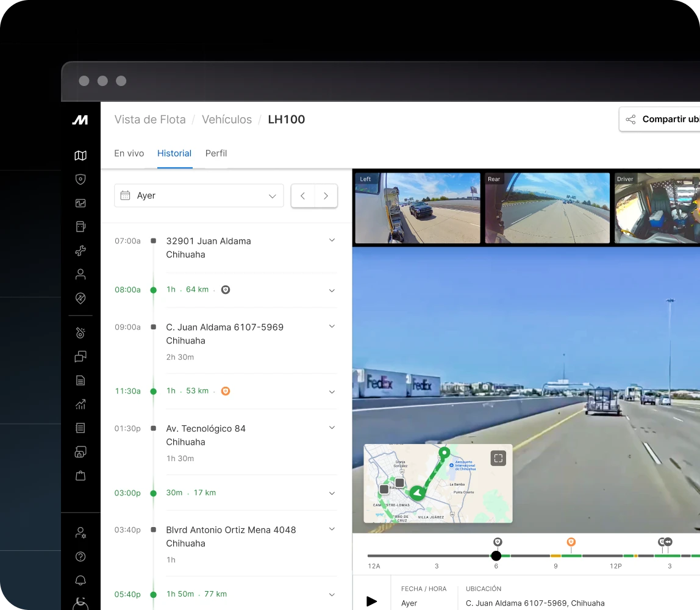Open the notifications bell icon

point(80,580)
